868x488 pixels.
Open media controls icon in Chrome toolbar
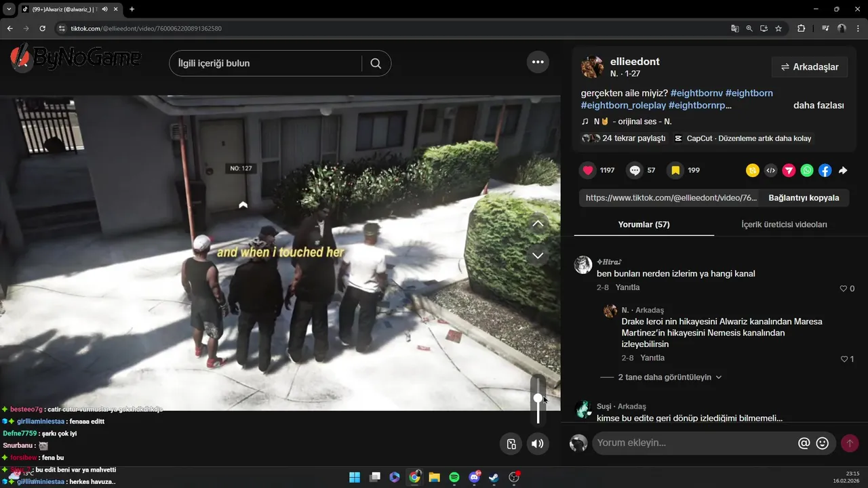click(825, 28)
